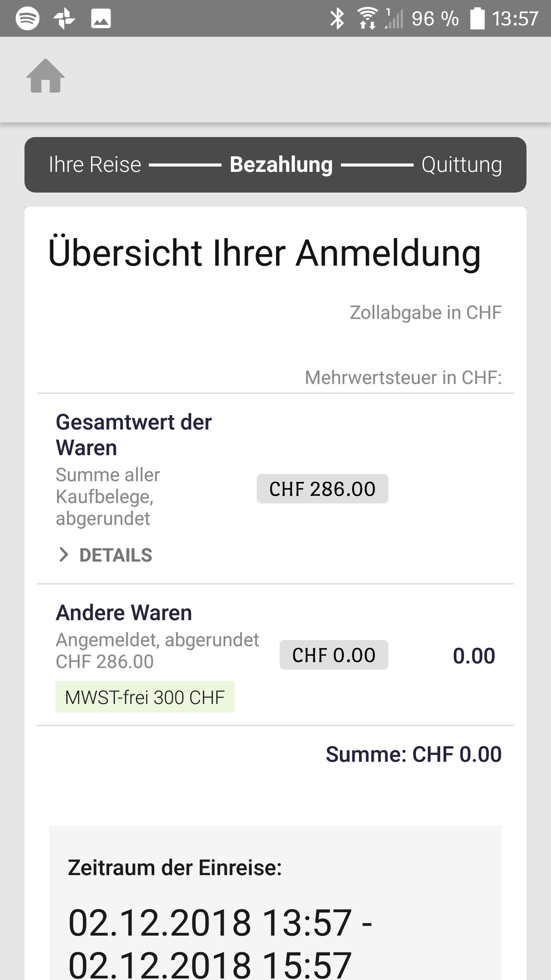Screen dimensions: 551x980
Task: Tap the Übersicht Ihrer Anmeldung heading
Action: (264, 253)
